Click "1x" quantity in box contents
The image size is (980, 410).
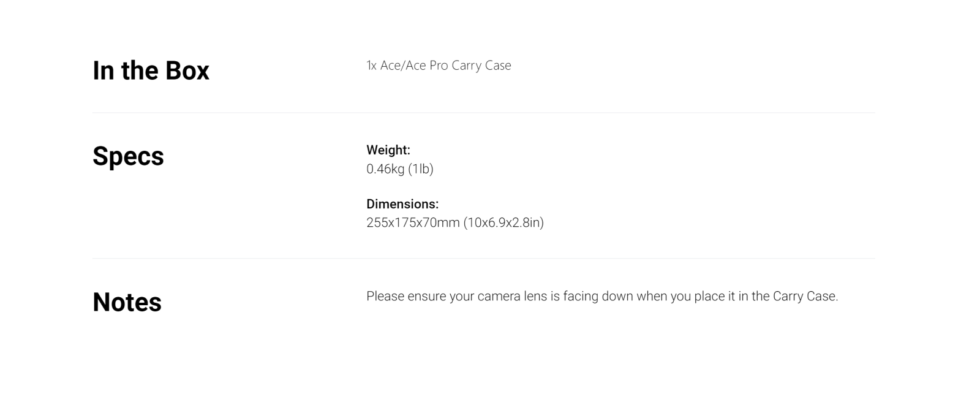coord(372,66)
